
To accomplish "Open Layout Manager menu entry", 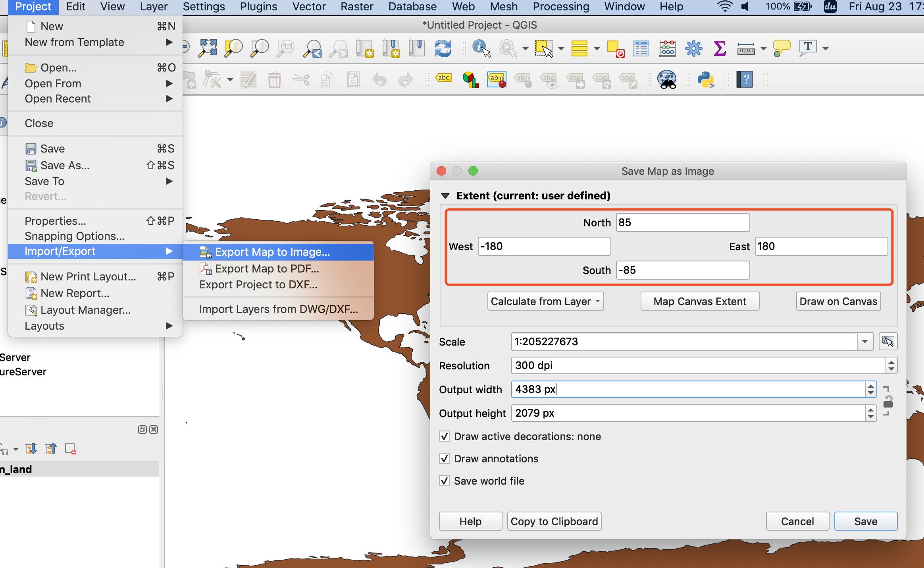I will click(95, 310).
